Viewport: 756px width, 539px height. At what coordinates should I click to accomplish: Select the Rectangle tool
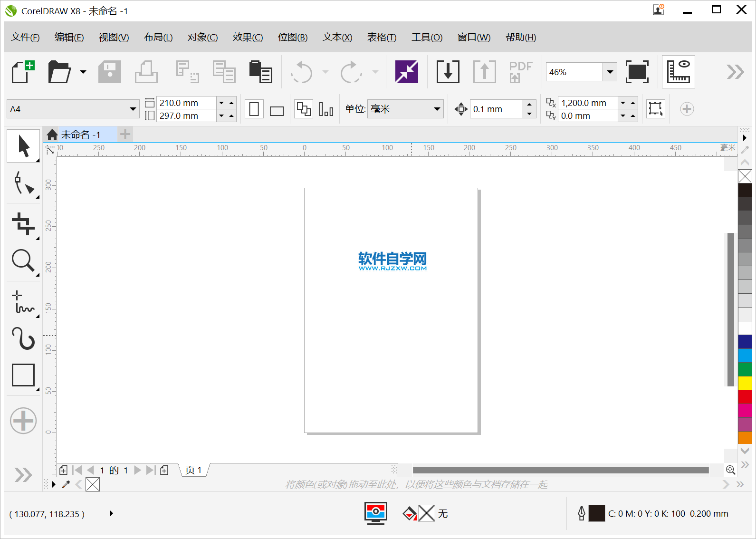click(23, 375)
